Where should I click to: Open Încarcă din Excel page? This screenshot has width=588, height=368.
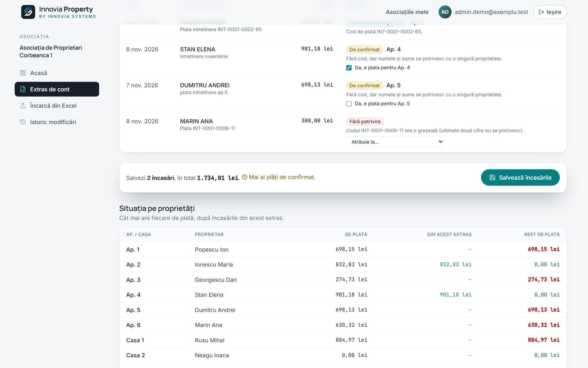click(57, 106)
